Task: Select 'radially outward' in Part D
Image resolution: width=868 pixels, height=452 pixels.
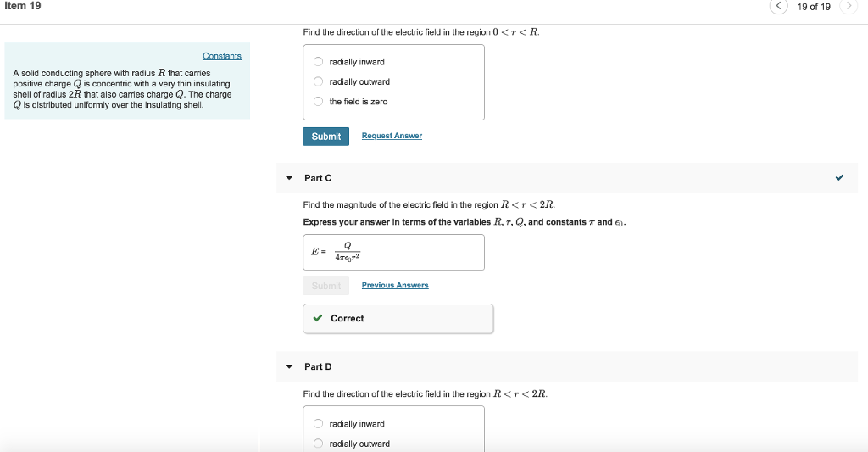Action: [x=319, y=444]
